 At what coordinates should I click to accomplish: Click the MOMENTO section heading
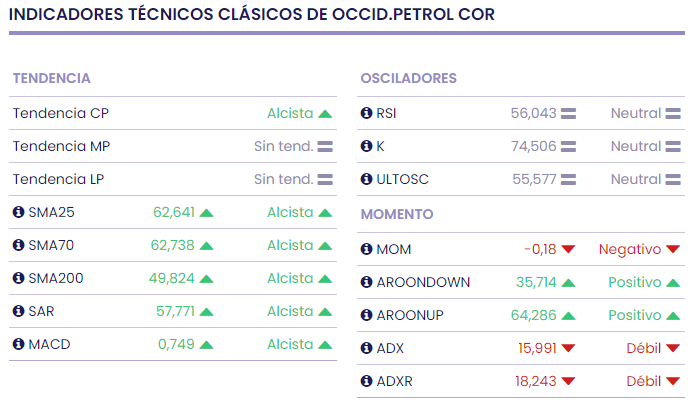[397, 214]
